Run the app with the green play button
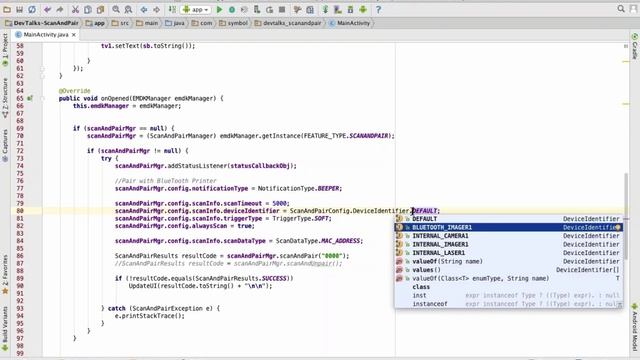640x360 pixels. tap(220, 9)
